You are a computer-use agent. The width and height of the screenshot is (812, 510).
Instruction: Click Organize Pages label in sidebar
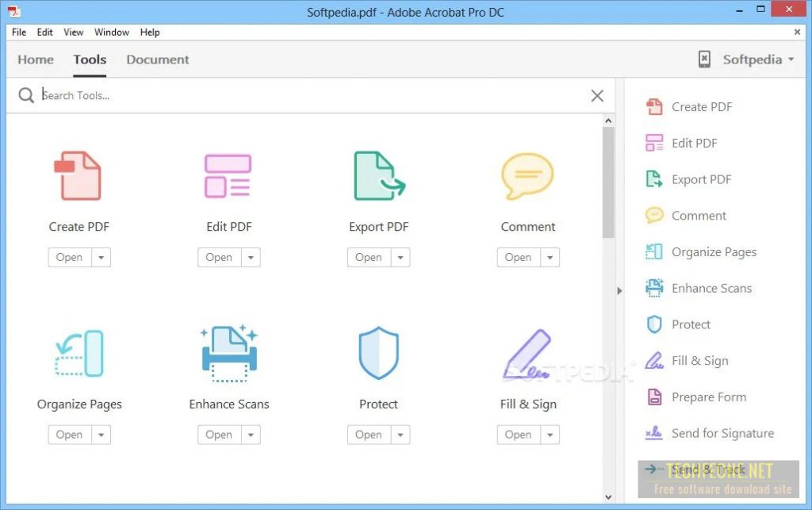coord(714,252)
